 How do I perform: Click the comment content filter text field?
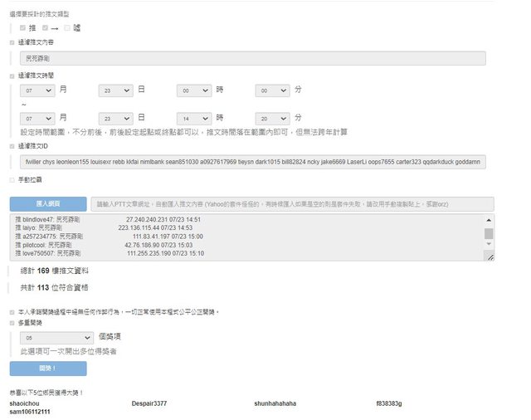coord(252,59)
